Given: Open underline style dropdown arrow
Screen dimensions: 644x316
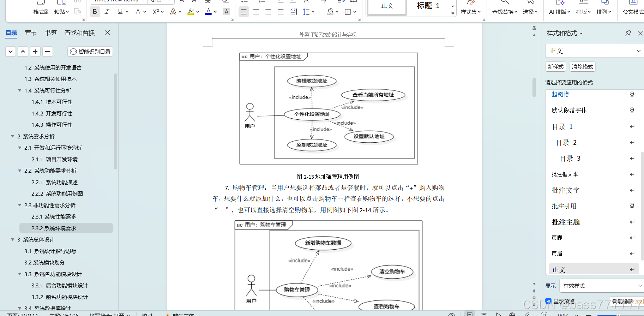Looking at the screenshot, I should point(127,12).
